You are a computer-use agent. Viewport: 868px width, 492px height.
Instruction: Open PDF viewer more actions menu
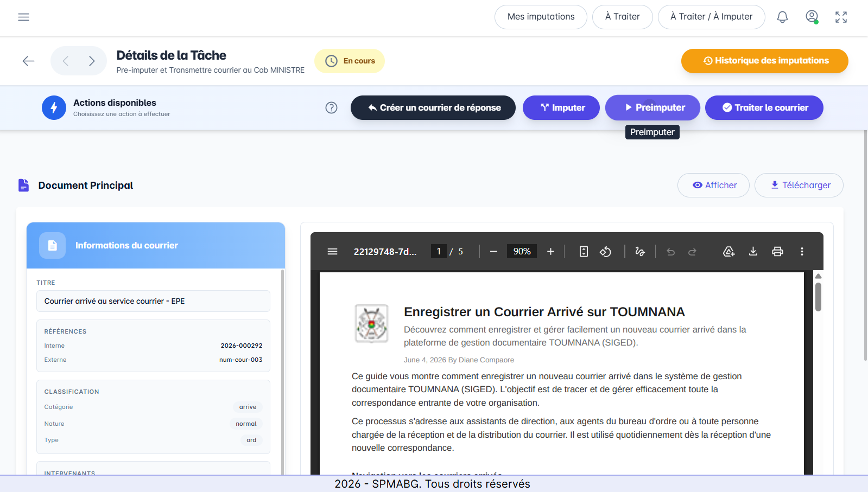pyautogui.click(x=802, y=251)
